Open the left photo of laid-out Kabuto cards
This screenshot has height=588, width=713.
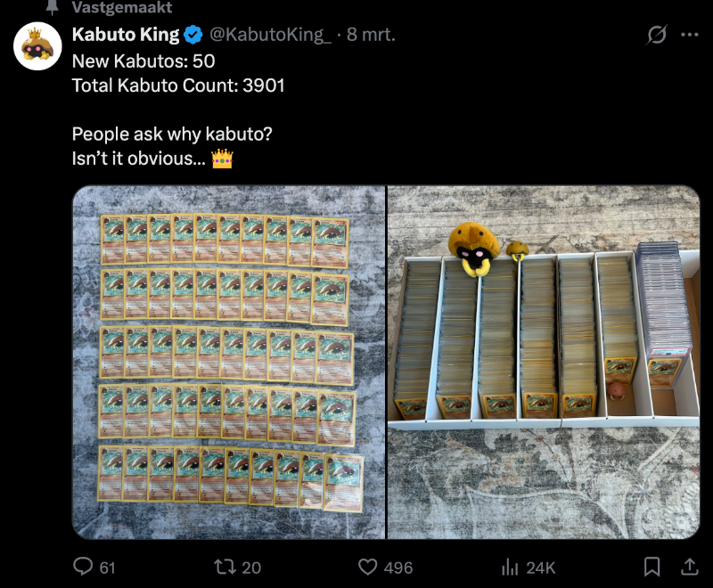(x=228, y=362)
